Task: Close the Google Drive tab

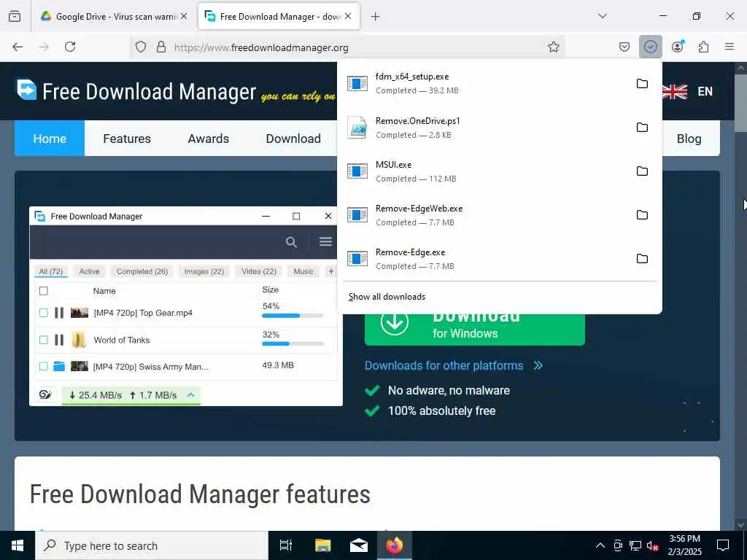Action: pyautogui.click(x=184, y=16)
